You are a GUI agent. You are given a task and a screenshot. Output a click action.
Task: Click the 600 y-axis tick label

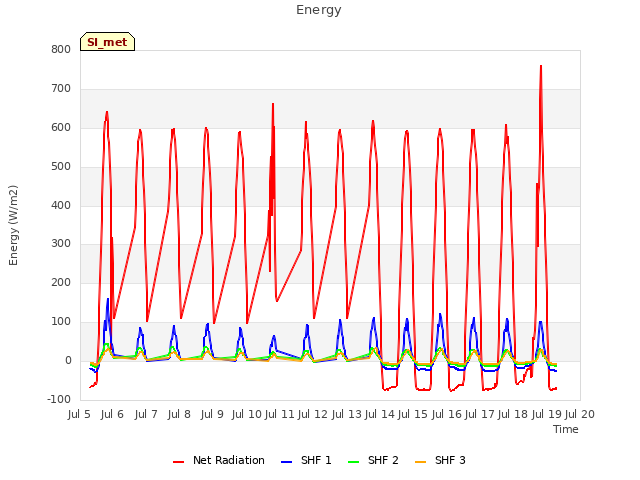pos(61,127)
